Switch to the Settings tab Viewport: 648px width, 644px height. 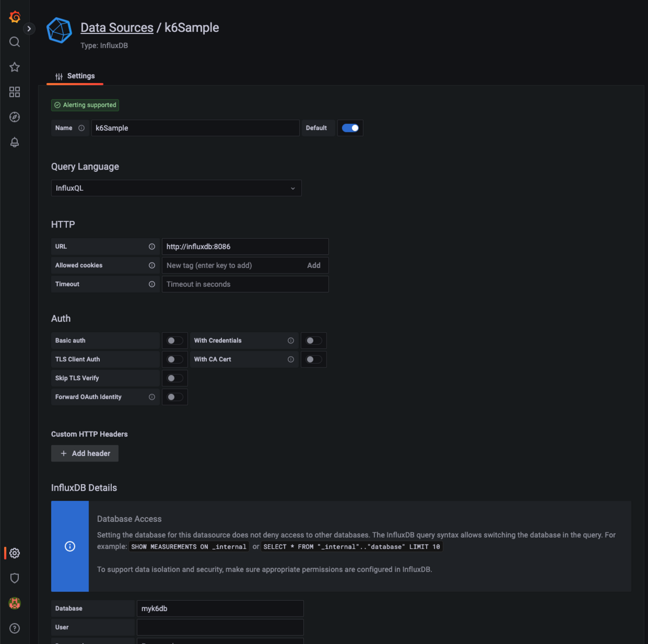75,76
